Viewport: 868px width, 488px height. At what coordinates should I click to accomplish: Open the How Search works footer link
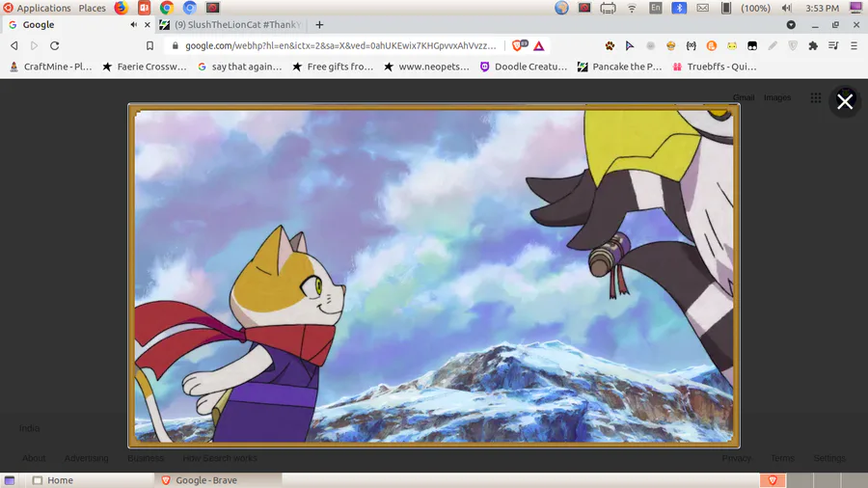click(220, 458)
